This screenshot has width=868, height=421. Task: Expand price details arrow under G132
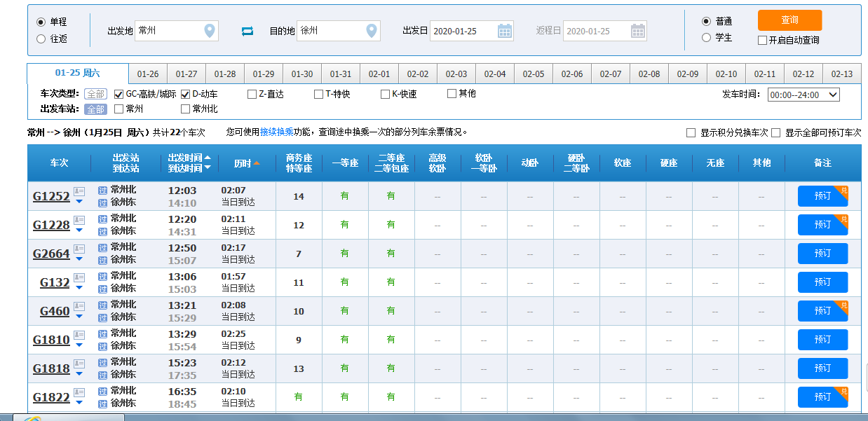[79, 288]
